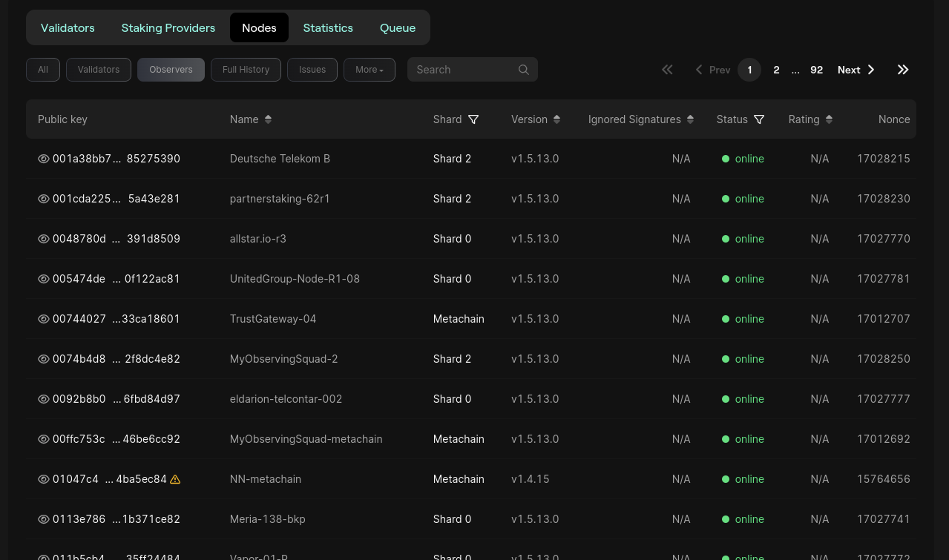Open the Status column filter icon

(759, 119)
